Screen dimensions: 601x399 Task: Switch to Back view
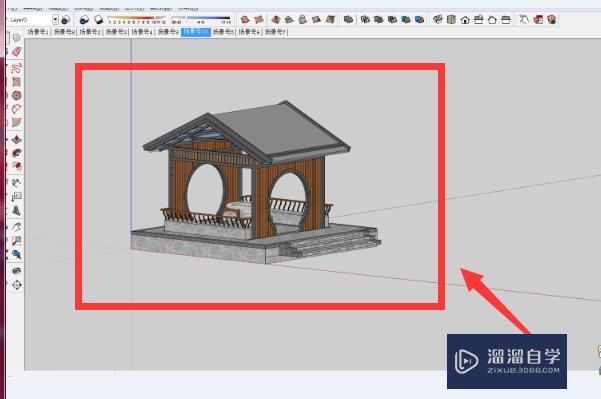(493, 19)
